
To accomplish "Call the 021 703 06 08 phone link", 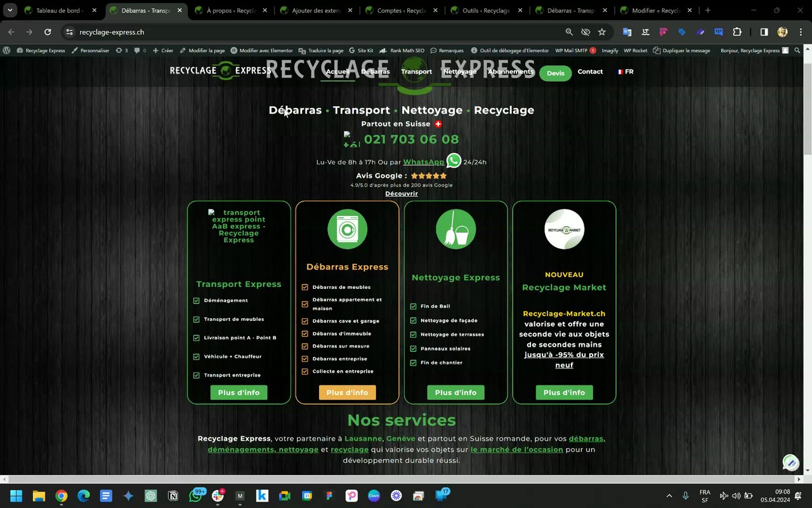I will [x=411, y=139].
